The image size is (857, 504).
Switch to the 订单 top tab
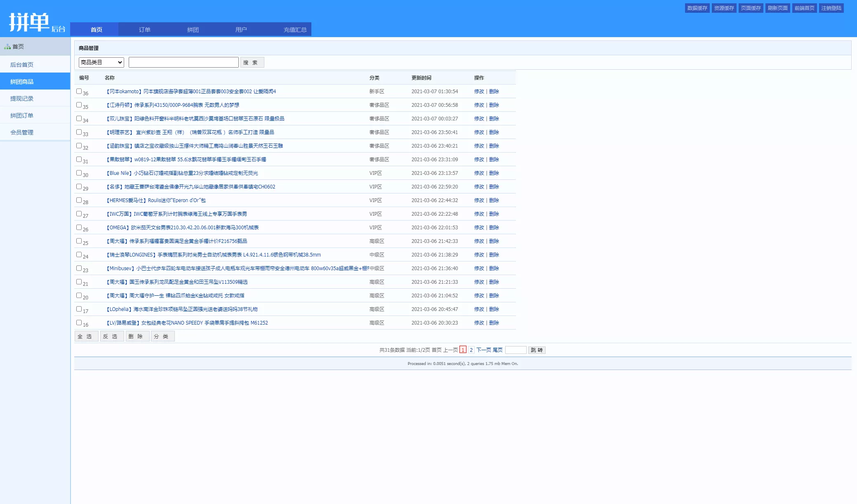pyautogui.click(x=144, y=30)
